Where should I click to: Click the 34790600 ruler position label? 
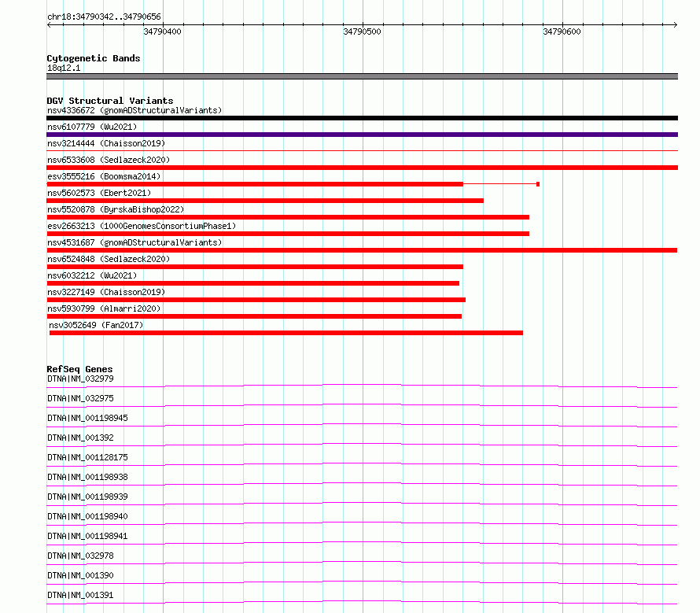pyautogui.click(x=562, y=31)
